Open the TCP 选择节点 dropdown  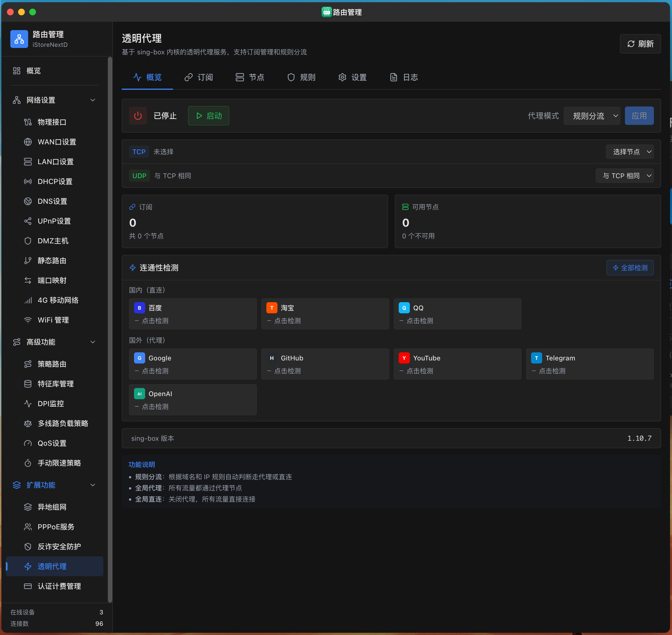pyautogui.click(x=629, y=152)
